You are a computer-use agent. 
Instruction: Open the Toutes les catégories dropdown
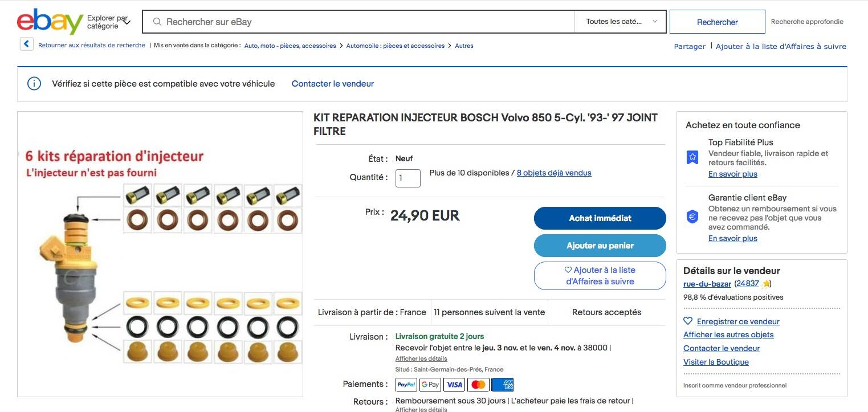620,22
